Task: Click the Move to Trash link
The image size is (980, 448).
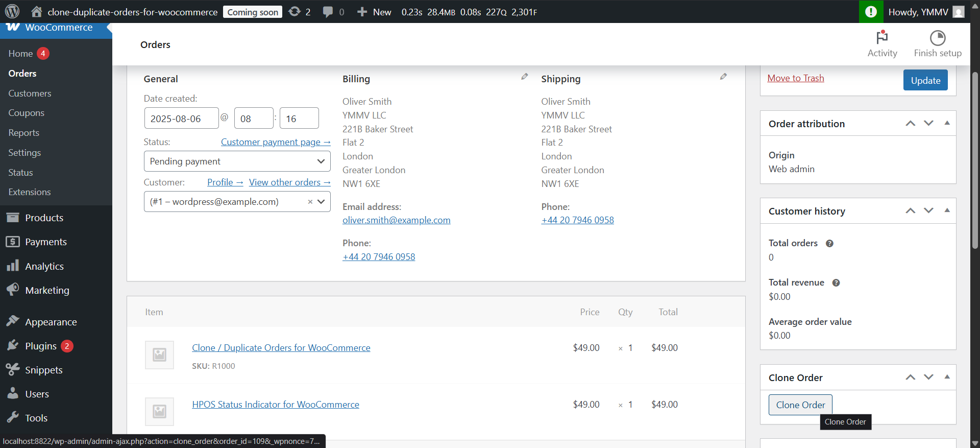Action: point(796,78)
